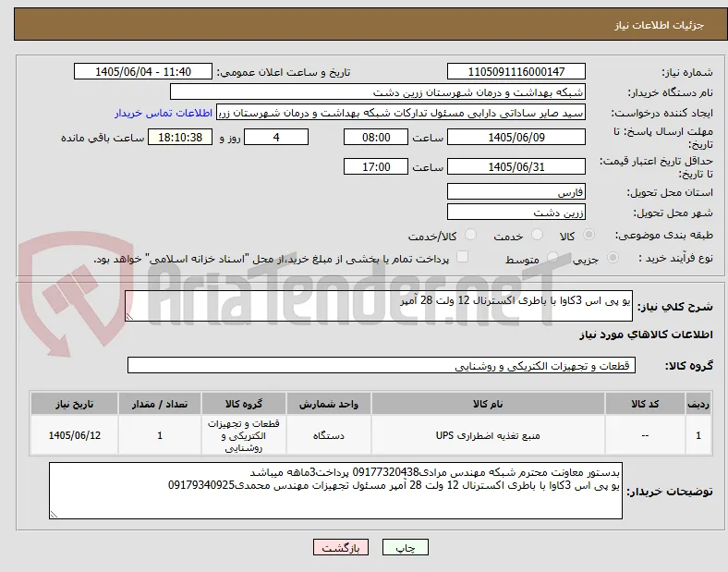Click the item name منبع تغذیه اضطراری UPS
Image resolution: width=728 pixels, height=572 pixels.
pos(488,435)
